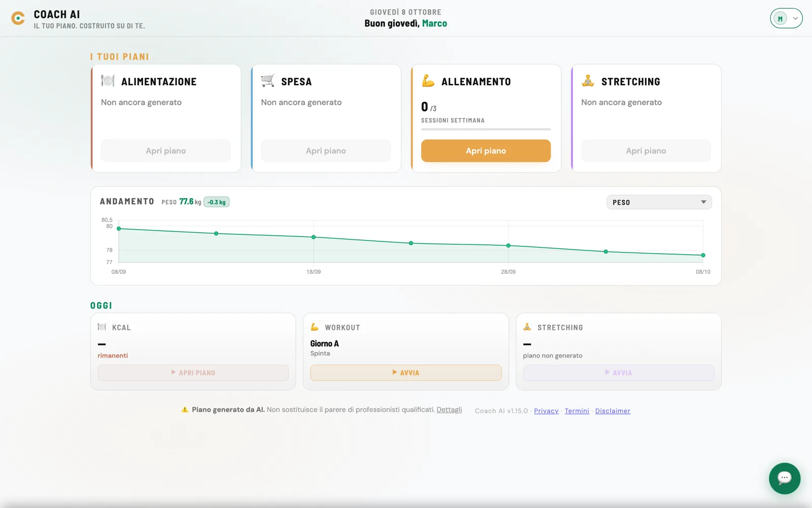The image size is (812, 508).
Task: Select the 08/10 weight data point
Action: tap(703, 256)
